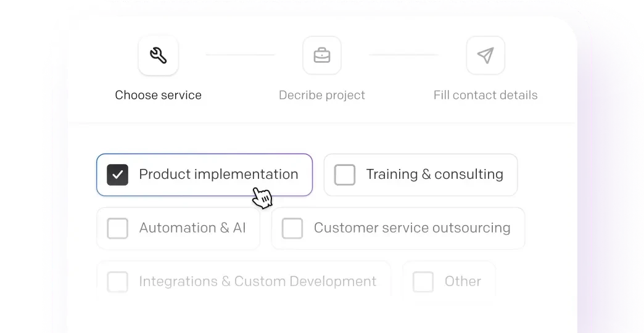The width and height of the screenshot is (644, 333).
Task: Click the Other option label text
Action: [x=463, y=281]
